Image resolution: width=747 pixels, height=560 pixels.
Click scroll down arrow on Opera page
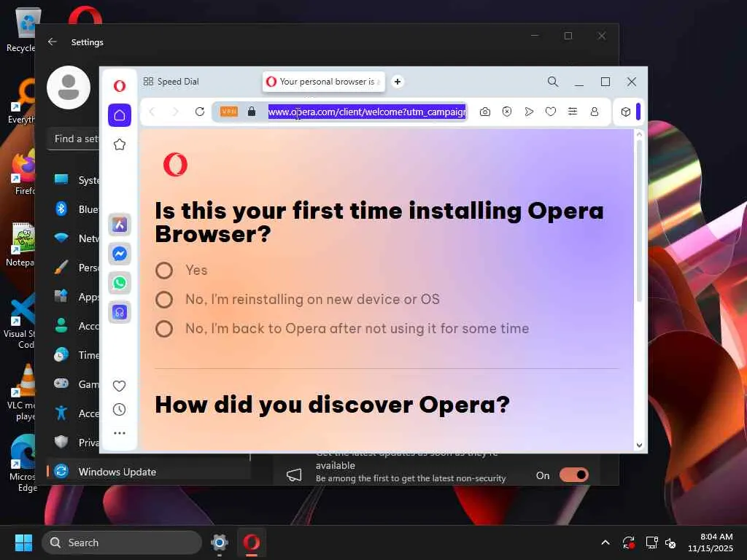(639, 446)
